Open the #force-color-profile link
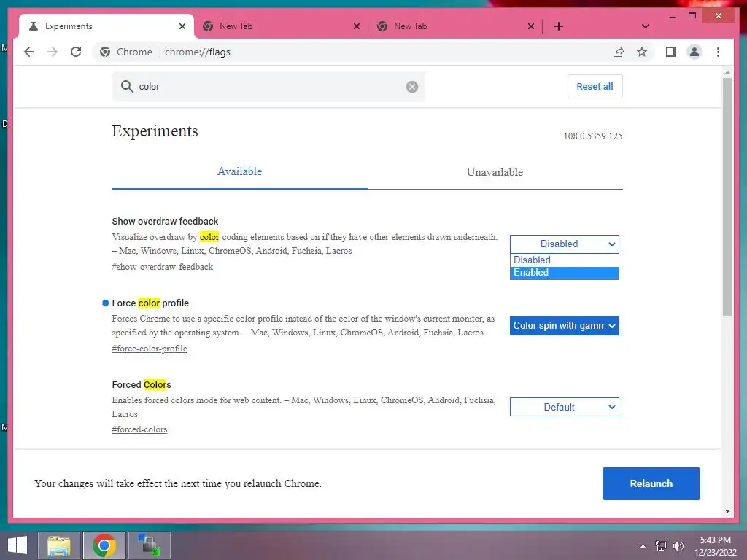 150,349
